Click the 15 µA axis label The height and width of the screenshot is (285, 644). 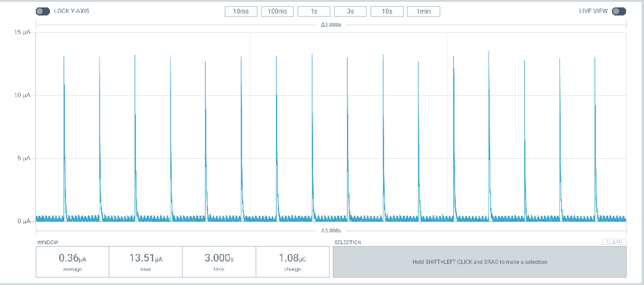click(x=22, y=32)
